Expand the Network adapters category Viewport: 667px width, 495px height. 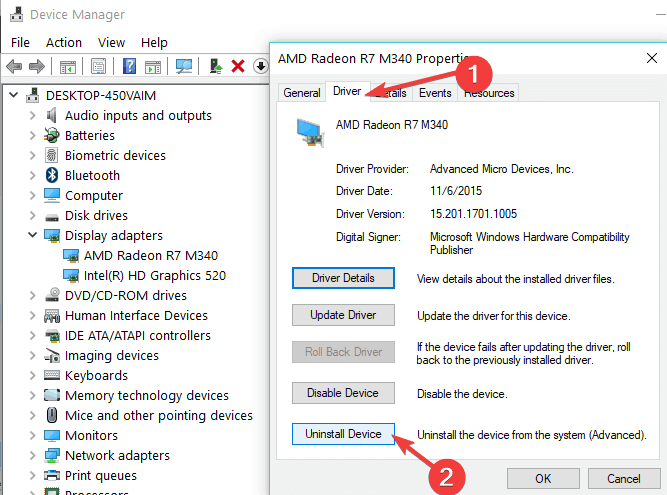pyautogui.click(x=32, y=455)
